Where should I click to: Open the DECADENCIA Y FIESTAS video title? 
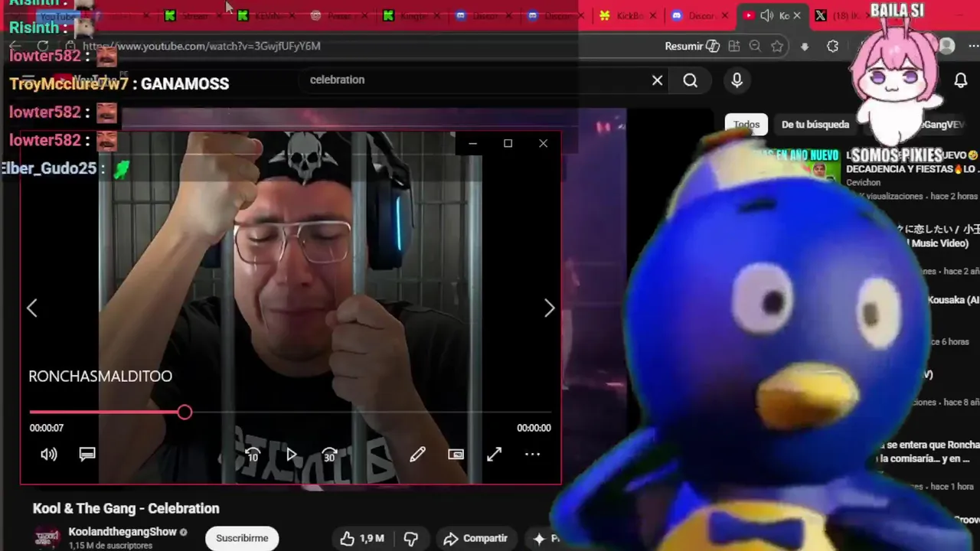[912, 162]
